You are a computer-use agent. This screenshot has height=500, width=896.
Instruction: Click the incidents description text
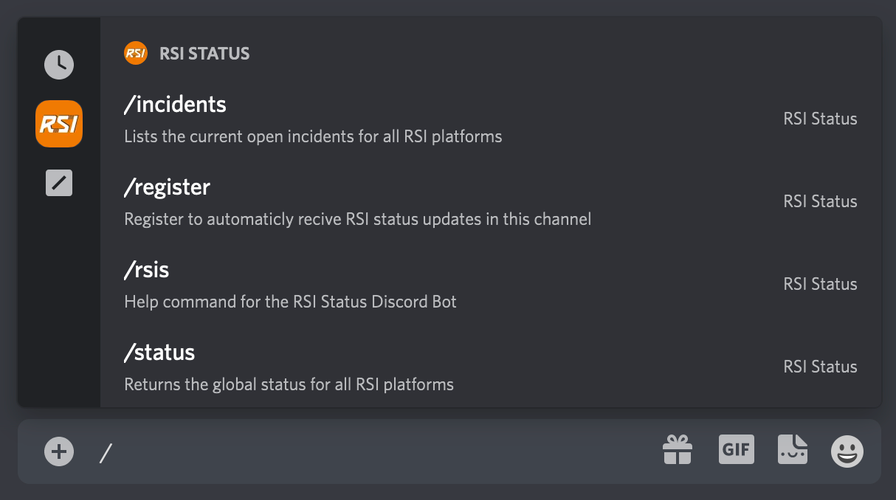tap(313, 137)
